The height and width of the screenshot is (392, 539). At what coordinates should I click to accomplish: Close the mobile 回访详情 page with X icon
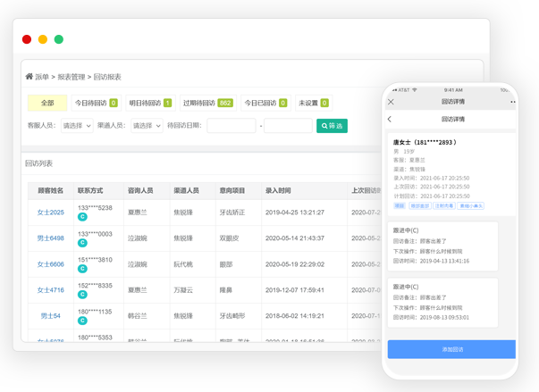(x=391, y=102)
